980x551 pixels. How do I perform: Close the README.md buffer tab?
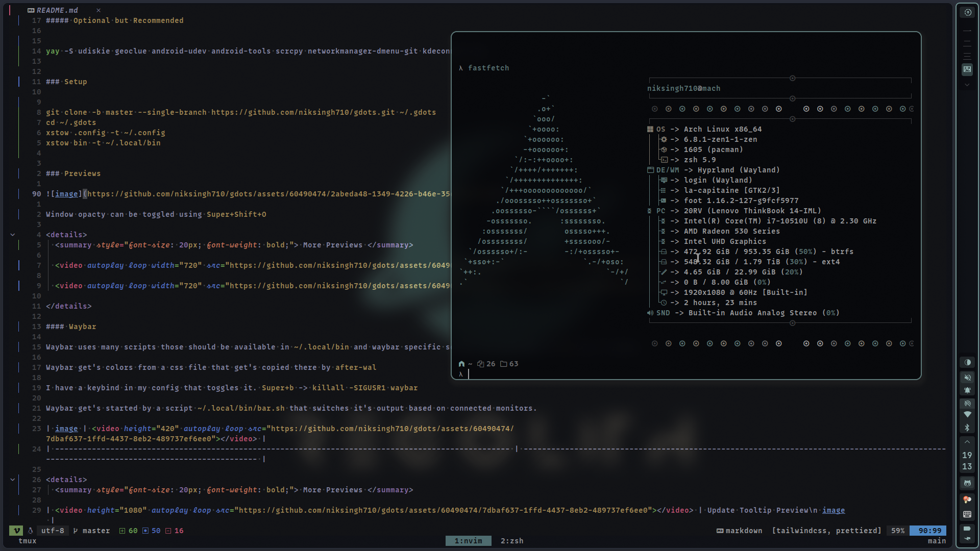[x=99, y=10]
